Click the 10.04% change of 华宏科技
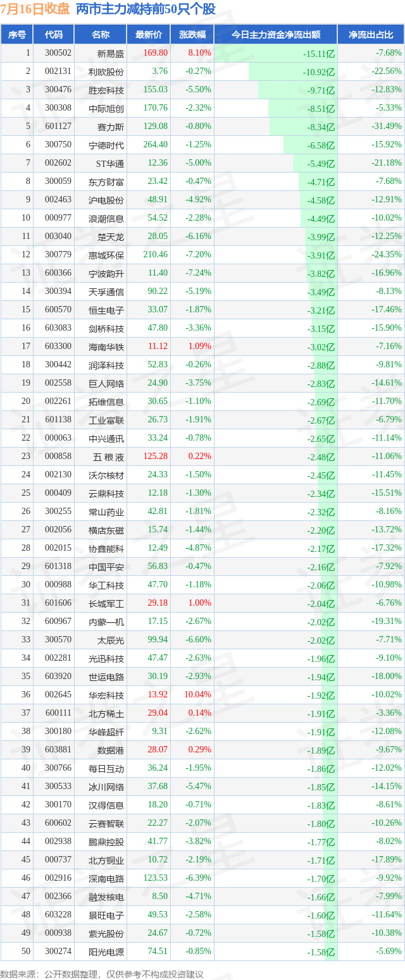 coord(198,695)
